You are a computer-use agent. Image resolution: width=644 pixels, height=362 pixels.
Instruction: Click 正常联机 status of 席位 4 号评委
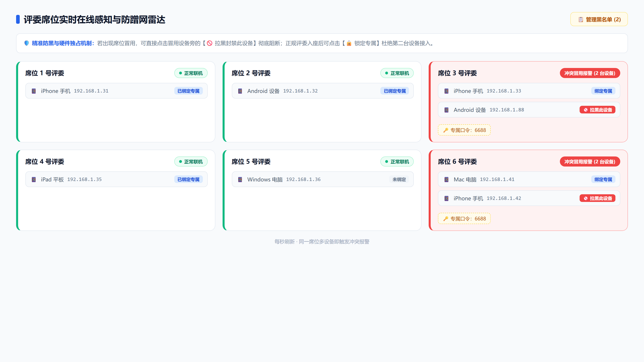(191, 161)
